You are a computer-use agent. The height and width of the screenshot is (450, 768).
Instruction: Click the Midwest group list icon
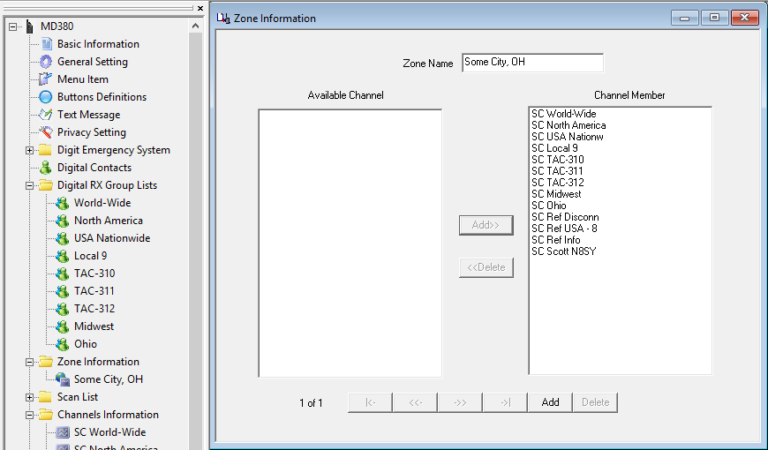62,327
